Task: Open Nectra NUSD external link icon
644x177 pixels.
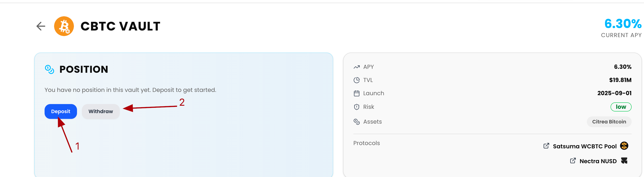Action: point(573,161)
